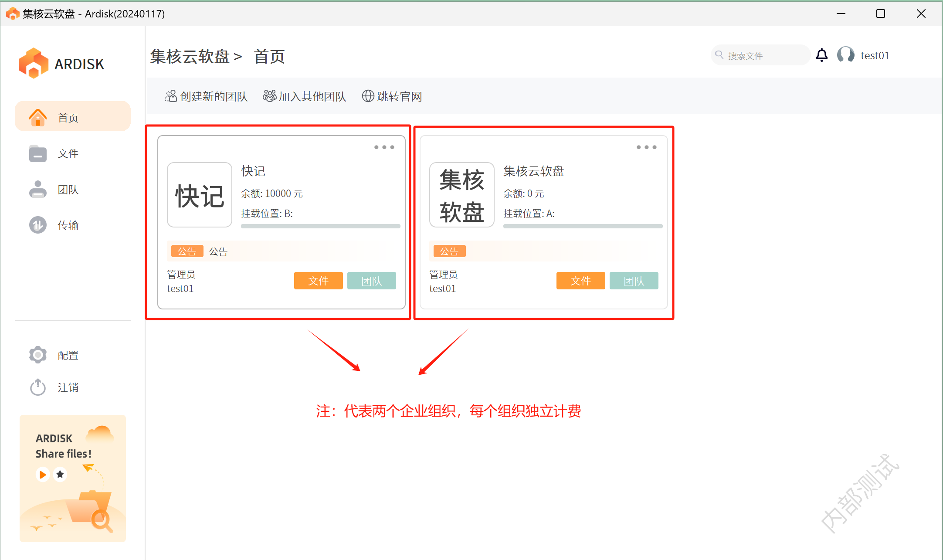943x560 pixels.
Task: Click the test01 user avatar
Action: 846,55
